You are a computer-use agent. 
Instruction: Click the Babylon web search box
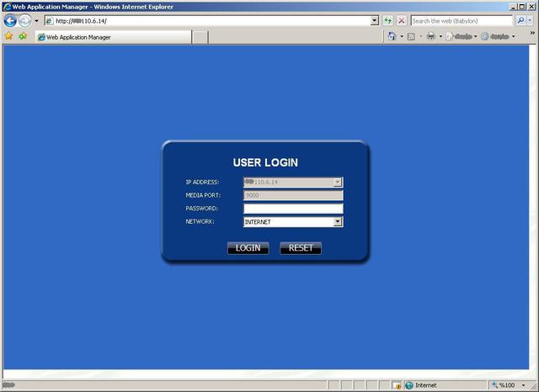(461, 20)
